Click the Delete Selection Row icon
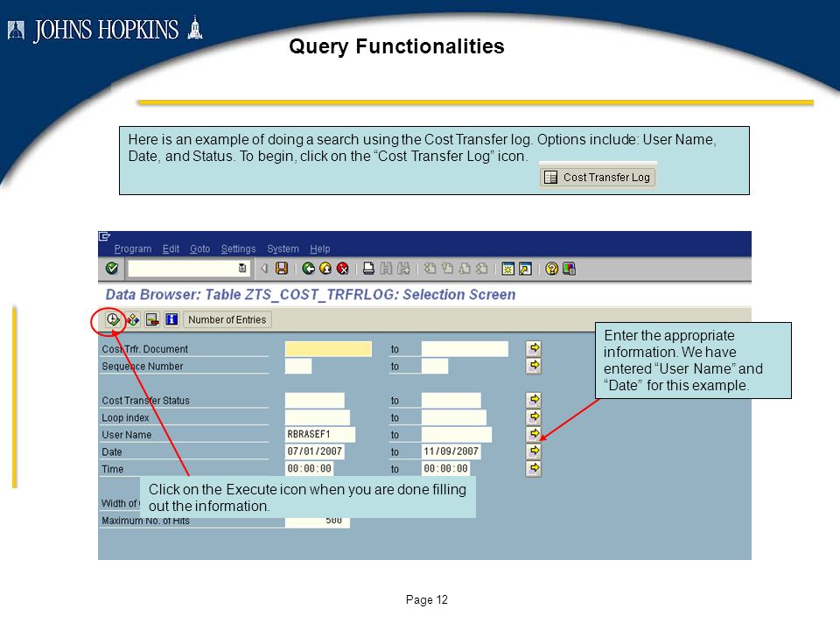840x630 pixels. pyautogui.click(x=152, y=320)
